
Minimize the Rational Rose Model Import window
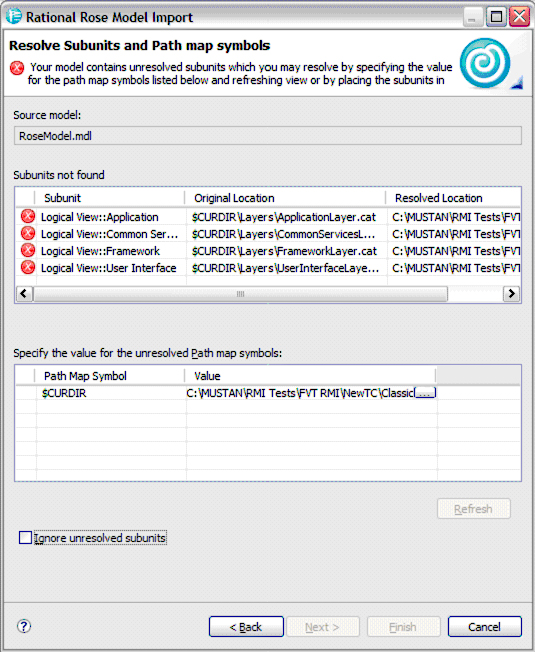coord(472,17)
